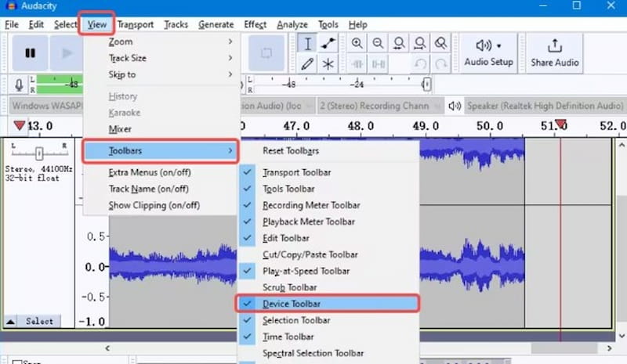The height and width of the screenshot is (364, 627).
Task: Click the recording meter microphone icon
Action: [18, 85]
